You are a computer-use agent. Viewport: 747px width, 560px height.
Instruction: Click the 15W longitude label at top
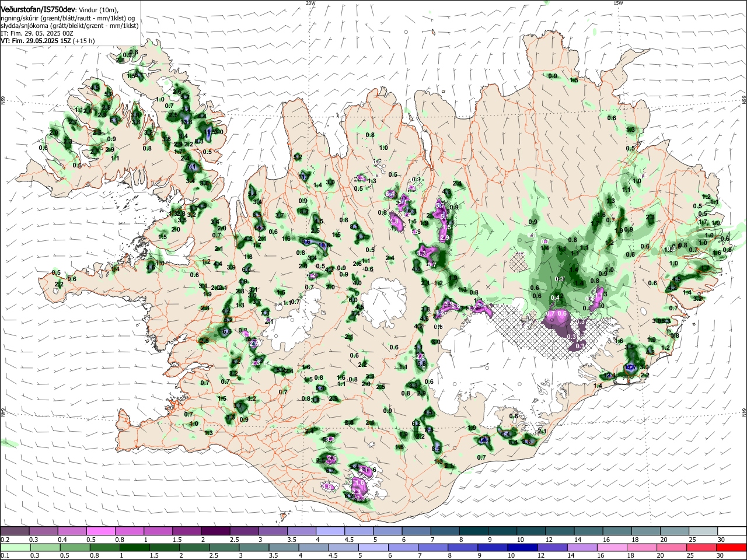point(618,3)
